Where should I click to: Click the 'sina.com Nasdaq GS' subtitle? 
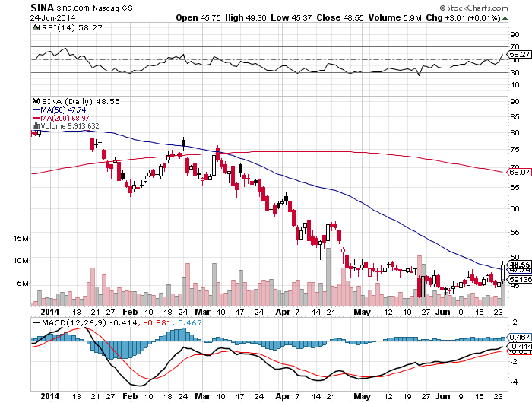(x=95, y=8)
